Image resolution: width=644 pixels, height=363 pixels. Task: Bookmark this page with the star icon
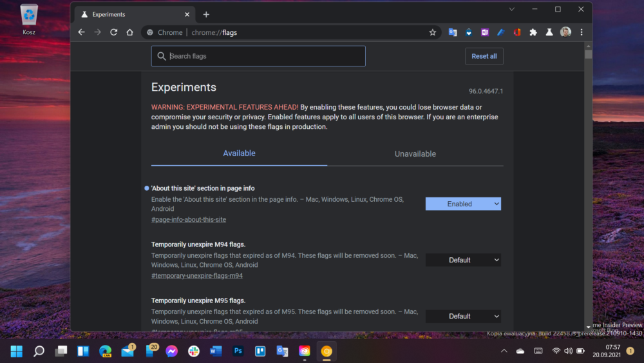433,32
